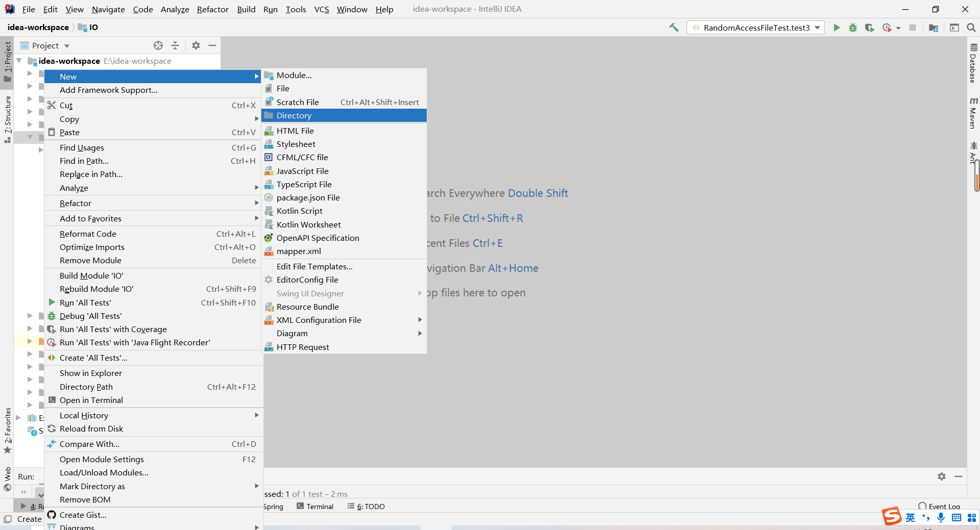Select HTML File in the New submenu
Image resolution: width=980 pixels, height=530 pixels.
click(344, 131)
